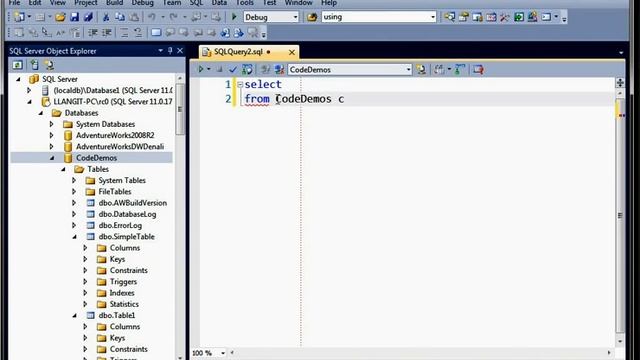Open the Window menu
The width and height of the screenshot is (640, 360).
pos(298,3)
